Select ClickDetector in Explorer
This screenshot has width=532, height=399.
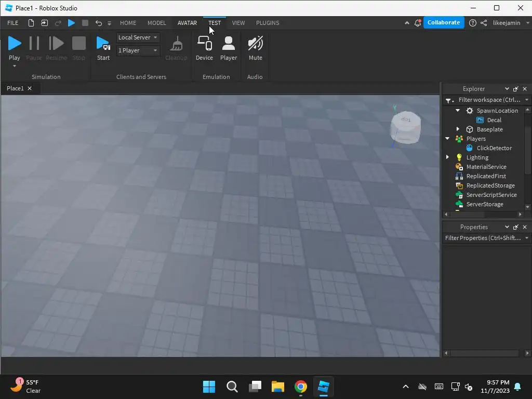494,148
